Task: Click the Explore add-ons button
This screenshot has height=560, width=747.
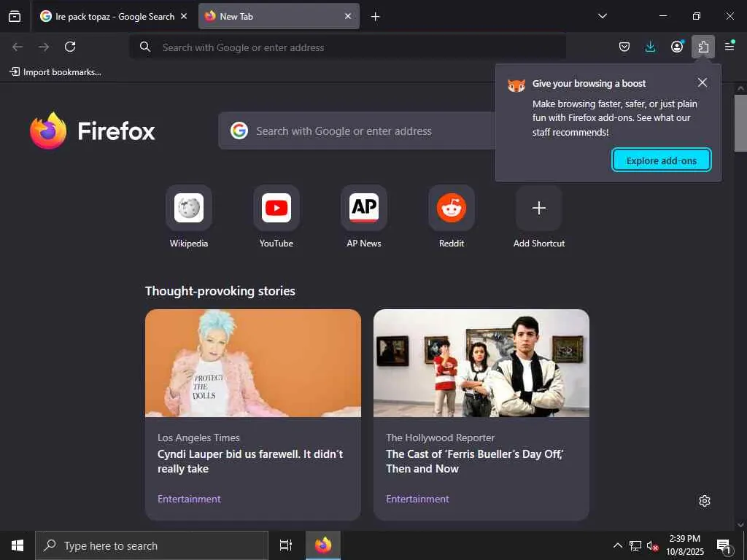Action: click(661, 160)
